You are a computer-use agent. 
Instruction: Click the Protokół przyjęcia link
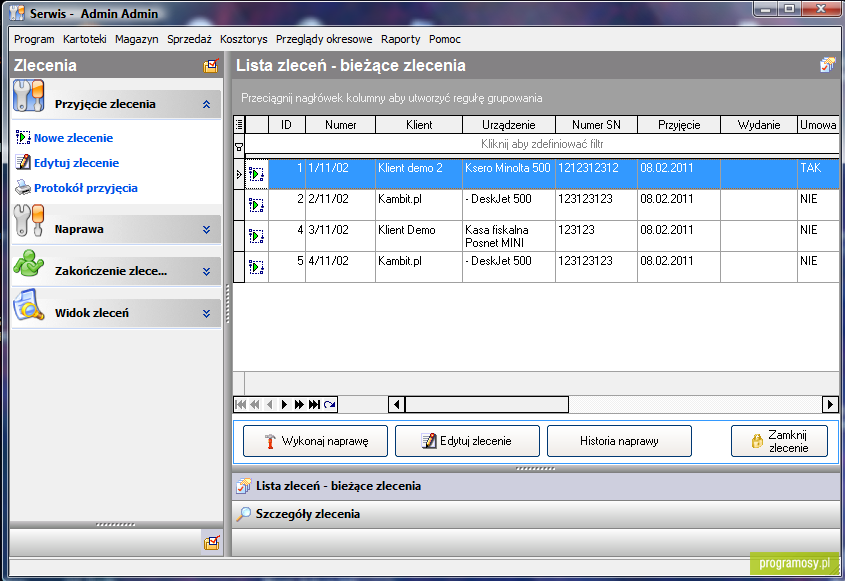pos(86,188)
